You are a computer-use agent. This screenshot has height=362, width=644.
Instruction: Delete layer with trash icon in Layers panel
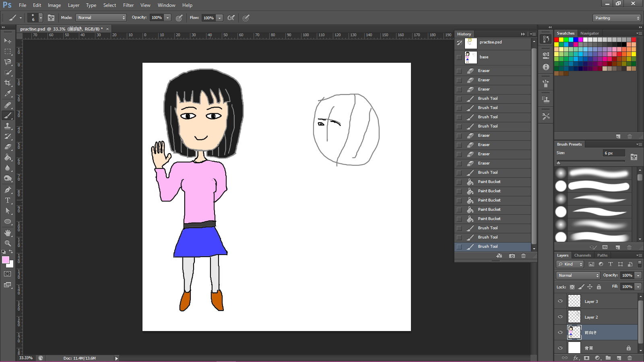(630, 358)
